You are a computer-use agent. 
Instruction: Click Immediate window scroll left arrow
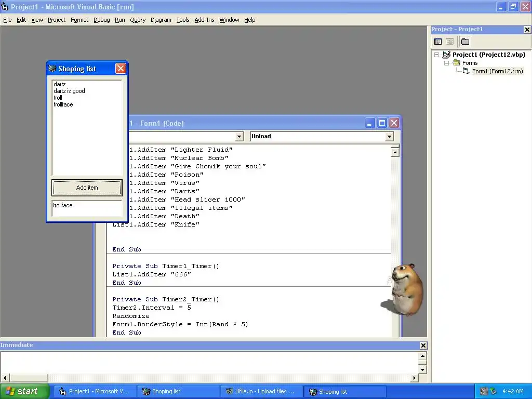(5, 378)
